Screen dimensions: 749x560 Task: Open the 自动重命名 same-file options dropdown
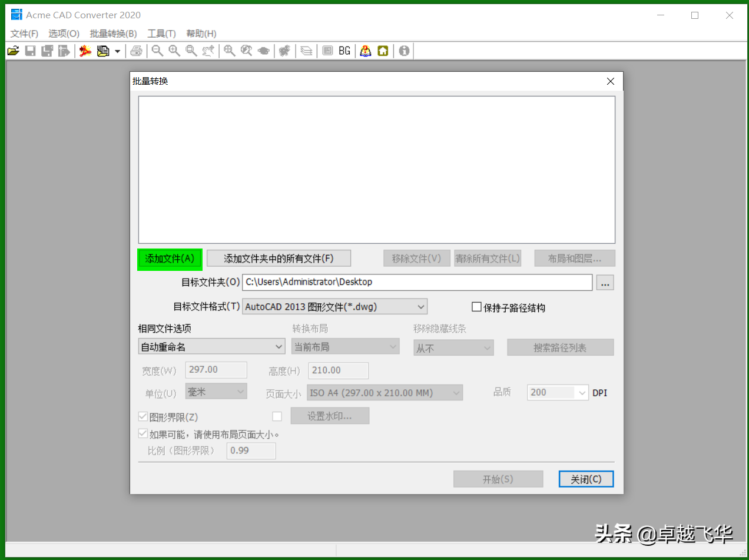click(212, 347)
